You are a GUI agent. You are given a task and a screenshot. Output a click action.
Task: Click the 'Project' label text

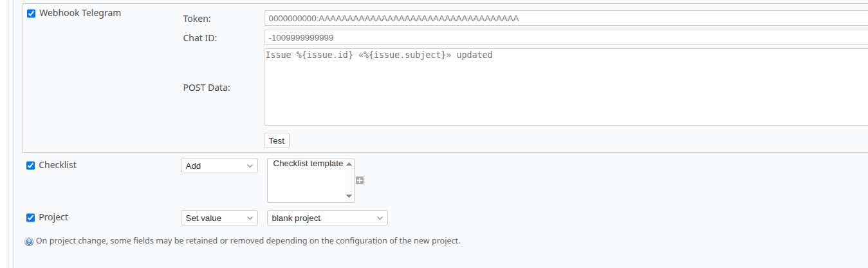point(53,217)
